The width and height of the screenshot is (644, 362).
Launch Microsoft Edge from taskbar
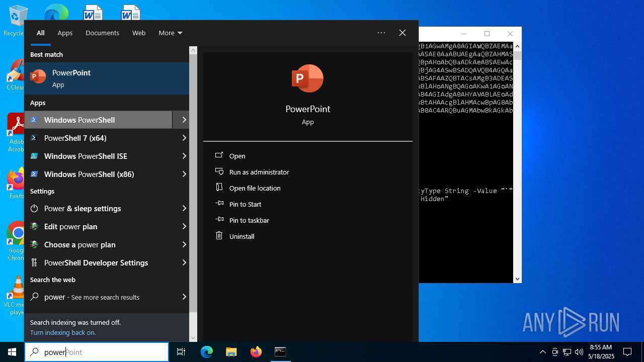pos(207,352)
